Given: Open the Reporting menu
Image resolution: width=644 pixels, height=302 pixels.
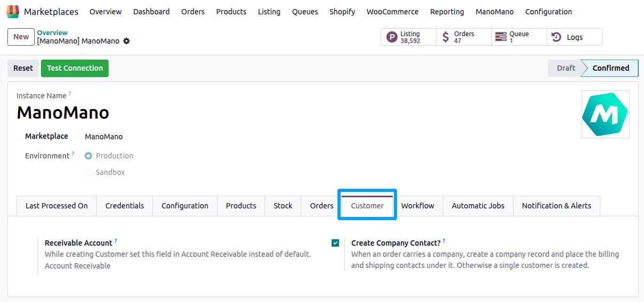Looking at the screenshot, I should click(x=447, y=12).
